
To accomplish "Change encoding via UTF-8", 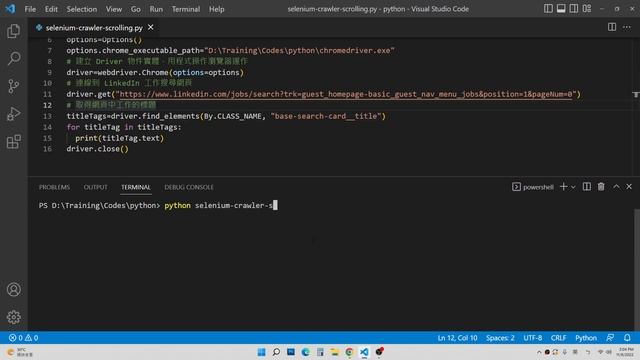I will [x=533, y=338].
